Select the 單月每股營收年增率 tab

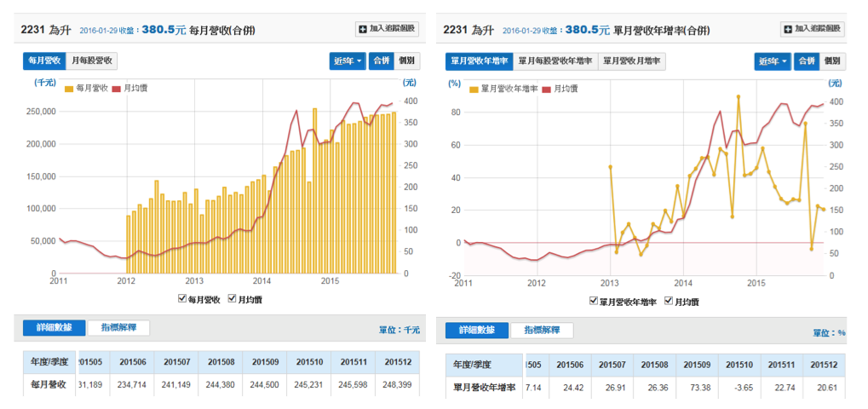point(555,61)
